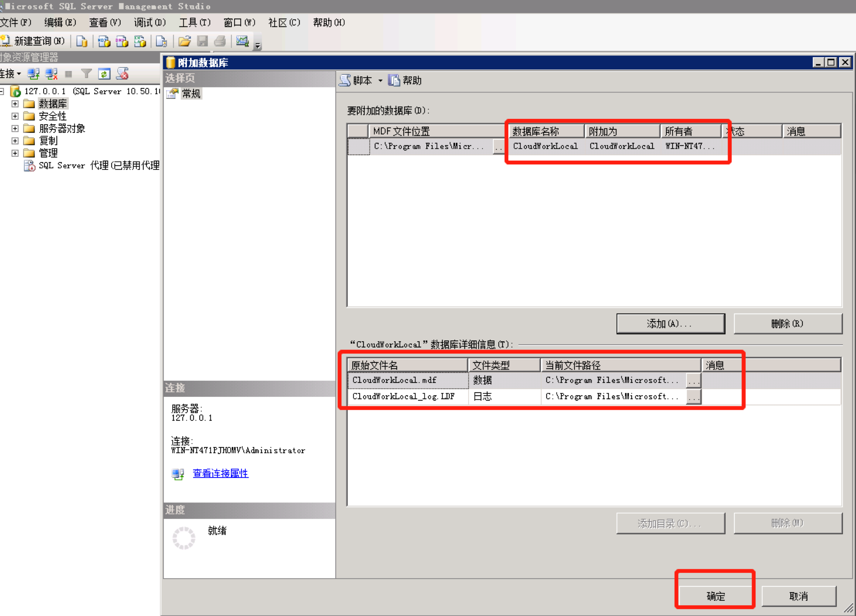
Task: Click the browse button beside MDF file path
Action: click(x=498, y=147)
